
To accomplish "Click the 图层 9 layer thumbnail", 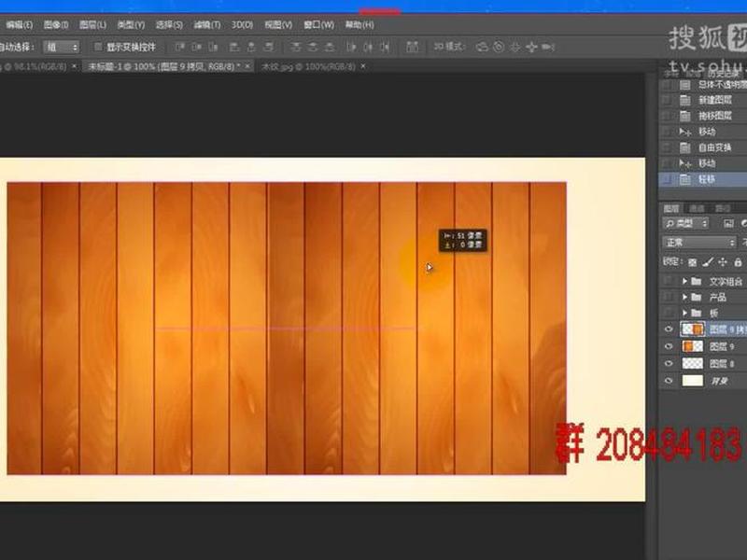I will pyautogui.click(x=693, y=346).
